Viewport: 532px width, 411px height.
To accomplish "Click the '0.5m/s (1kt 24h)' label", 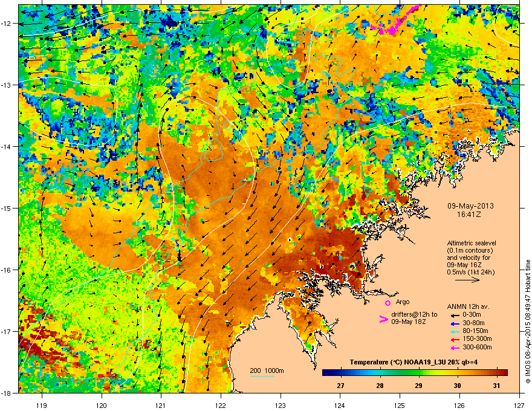I will pyautogui.click(x=470, y=272).
